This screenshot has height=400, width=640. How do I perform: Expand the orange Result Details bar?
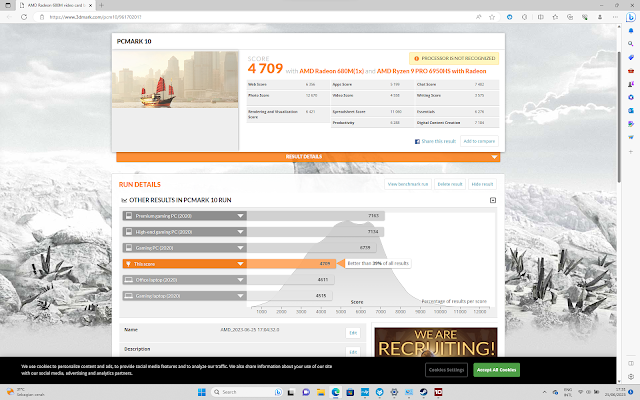tap(308, 157)
